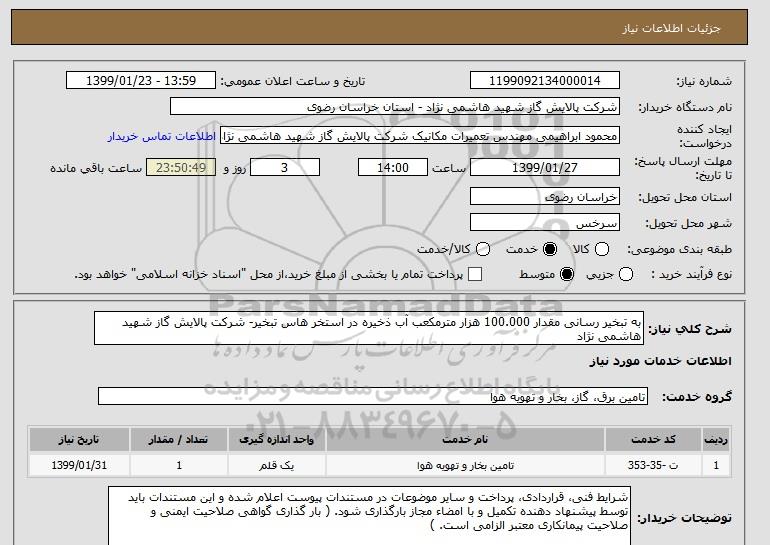
Task: Click the remaining days field showing 3
Action: click(x=285, y=167)
